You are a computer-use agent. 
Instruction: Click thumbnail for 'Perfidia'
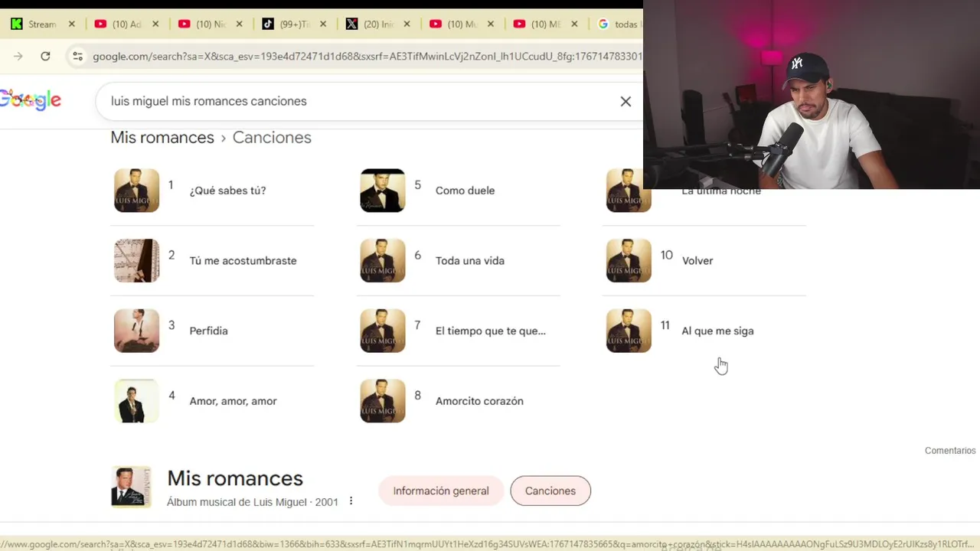click(x=136, y=331)
